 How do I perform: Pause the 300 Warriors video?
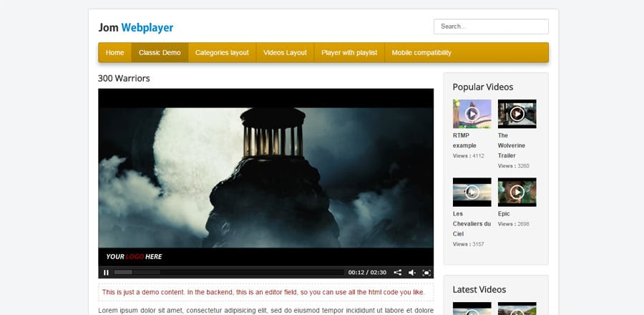click(x=106, y=272)
